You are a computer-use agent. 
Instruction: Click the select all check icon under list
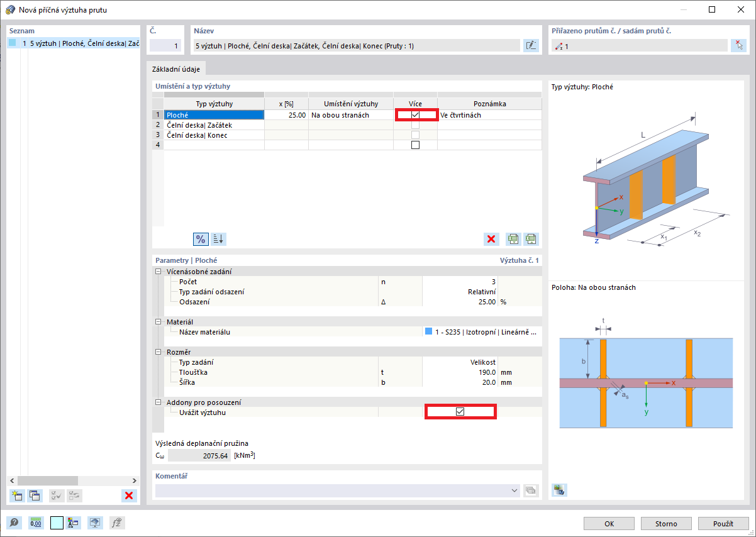coord(57,495)
